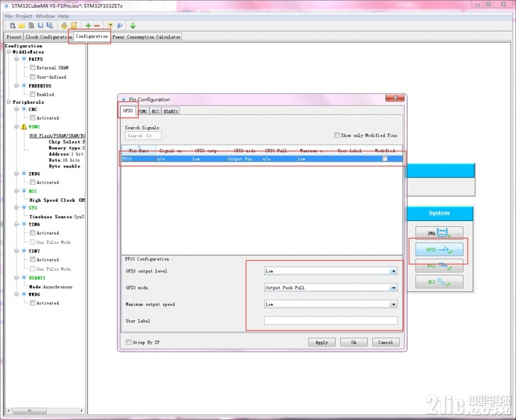Click the IWDG node bullet icon
Viewport: 516px width, 420px height.
(x=24, y=173)
